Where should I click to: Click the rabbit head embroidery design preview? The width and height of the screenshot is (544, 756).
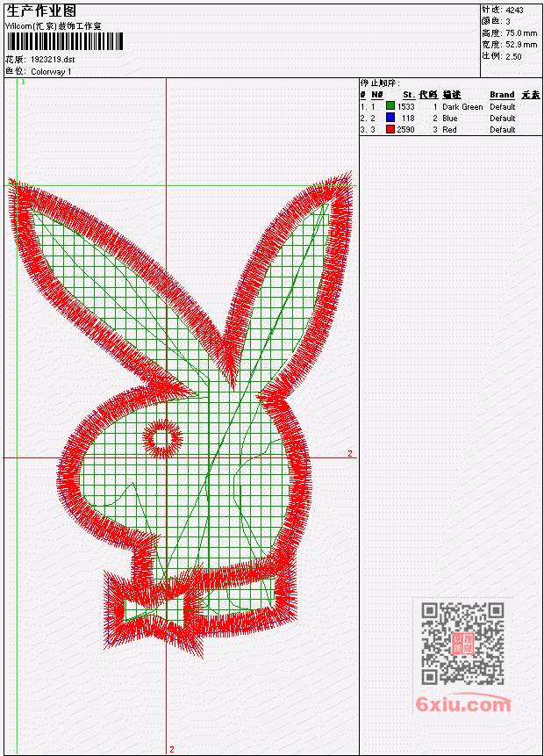181,414
